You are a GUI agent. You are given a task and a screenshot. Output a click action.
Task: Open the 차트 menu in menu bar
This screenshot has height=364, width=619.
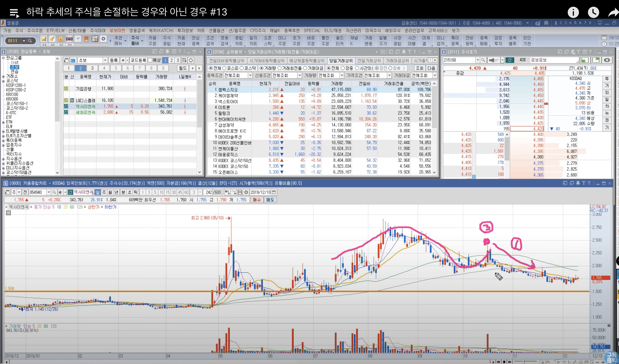(201, 31)
